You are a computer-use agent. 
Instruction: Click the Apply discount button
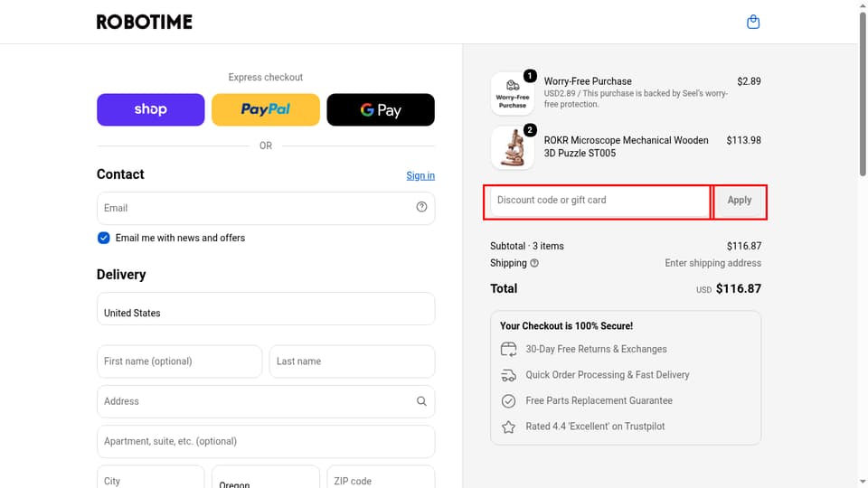tap(739, 201)
